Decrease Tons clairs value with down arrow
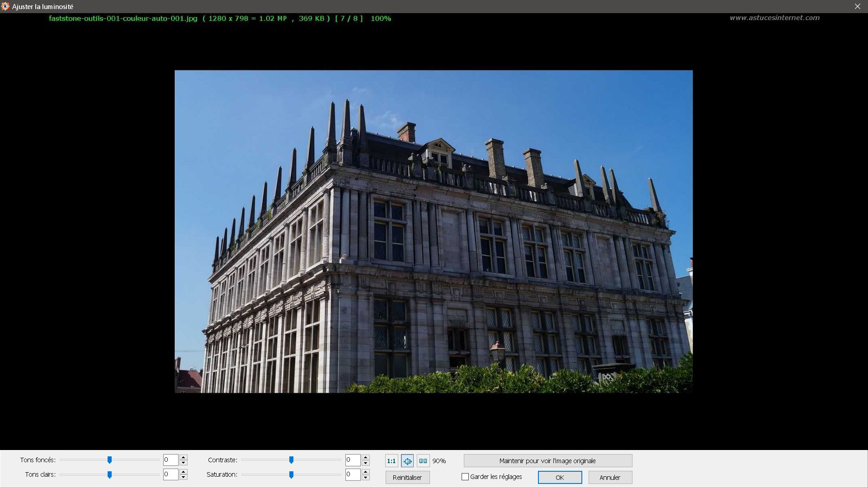Screen dimensions: 868x488 coord(184,477)
